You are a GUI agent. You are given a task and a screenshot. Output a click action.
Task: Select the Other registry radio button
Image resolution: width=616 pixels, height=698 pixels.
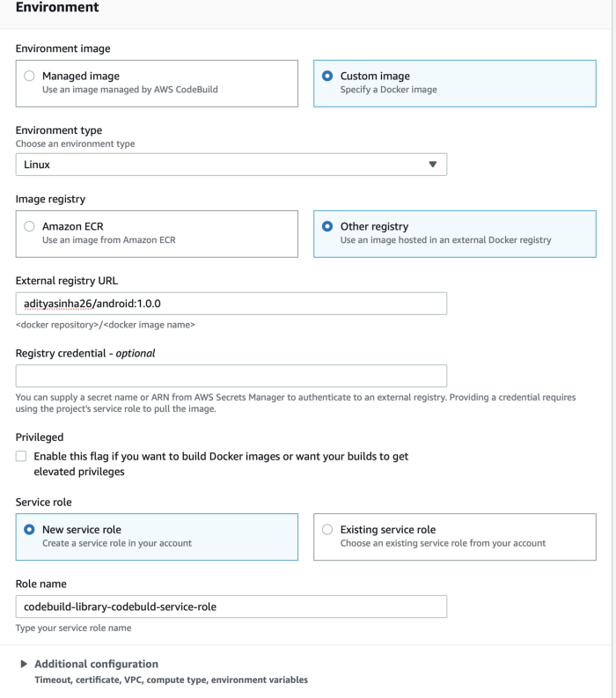pyautogui.click(x=327, y=226)
